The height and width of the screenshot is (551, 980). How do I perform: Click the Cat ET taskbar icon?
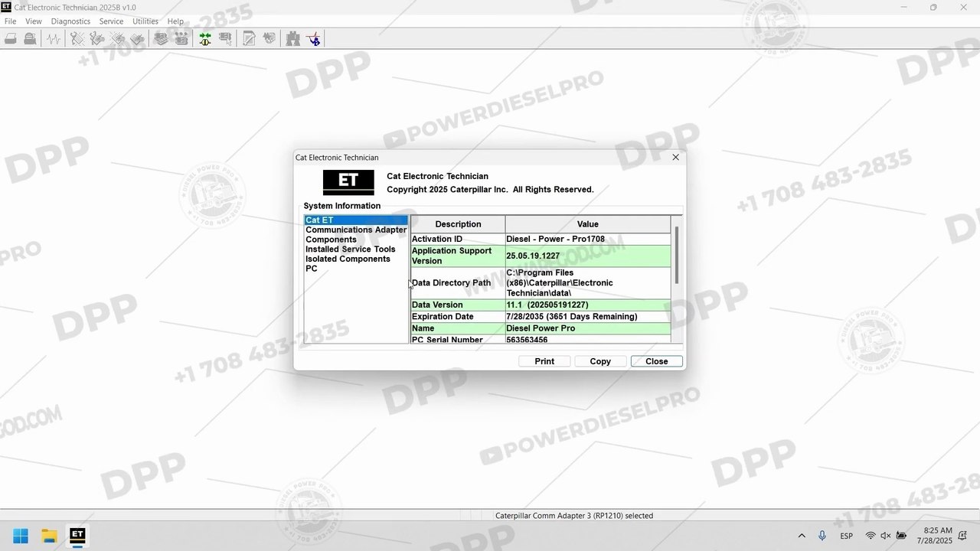(x=77, y=536)
